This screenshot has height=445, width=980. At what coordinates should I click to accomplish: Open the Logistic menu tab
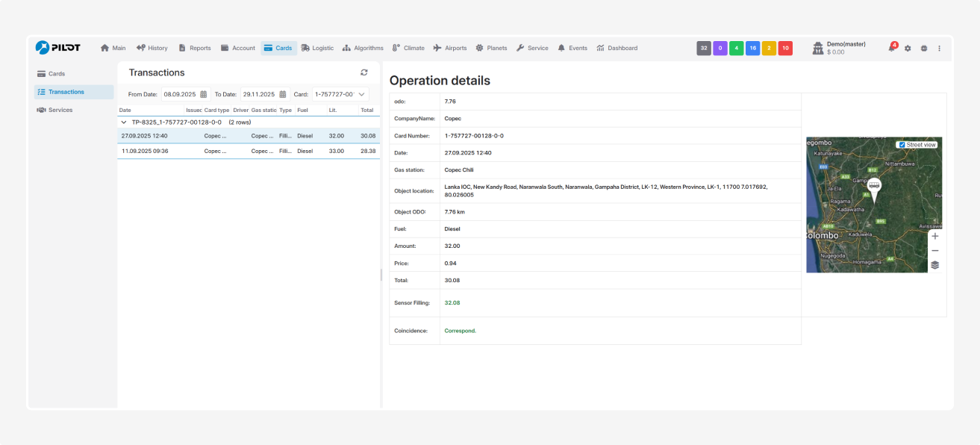click(x=317, y=48)
